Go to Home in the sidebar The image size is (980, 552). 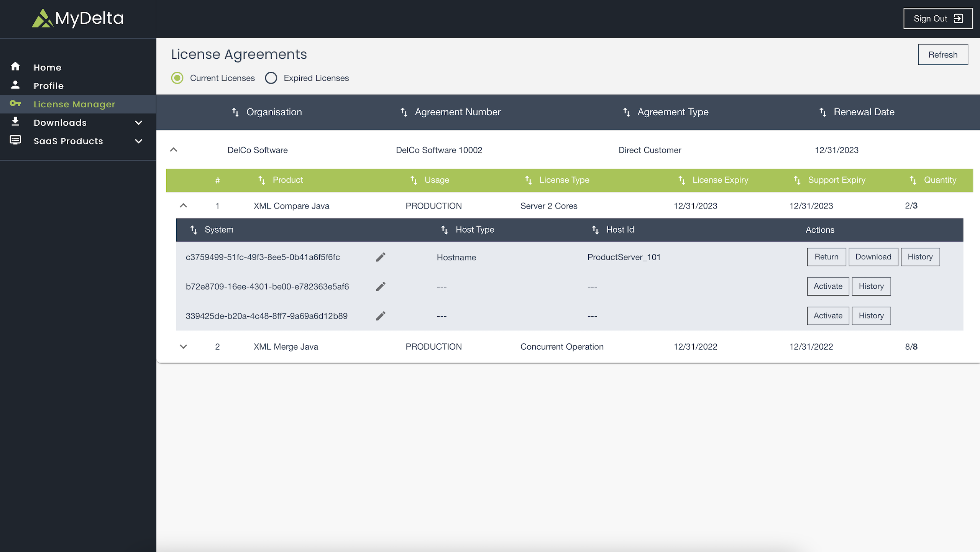47,67
